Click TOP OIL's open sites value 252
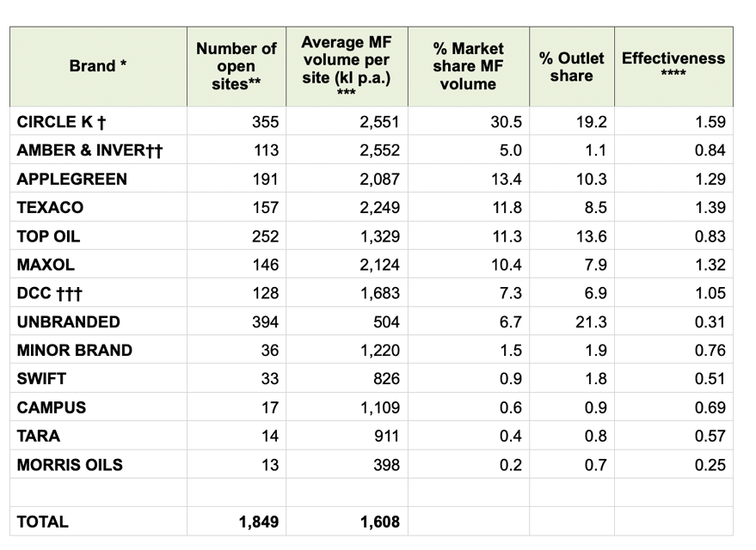Viewport: 756px width, 550px height. (x=265, y=236)
